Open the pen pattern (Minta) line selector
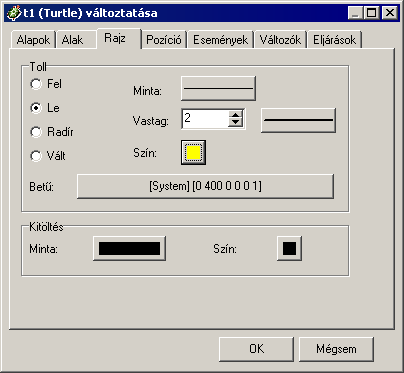The width and height of the screenshot is (404, 373). click(x=218, y=88)
